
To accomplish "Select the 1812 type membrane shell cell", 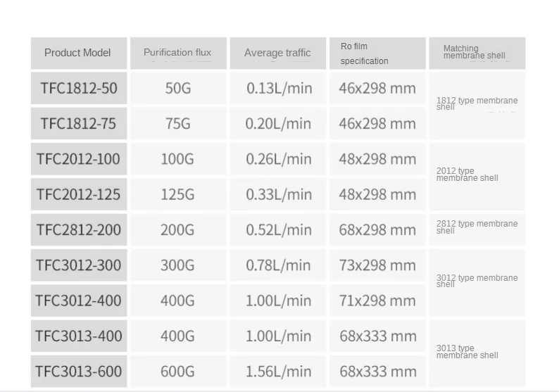I will (x=477, y=106).
